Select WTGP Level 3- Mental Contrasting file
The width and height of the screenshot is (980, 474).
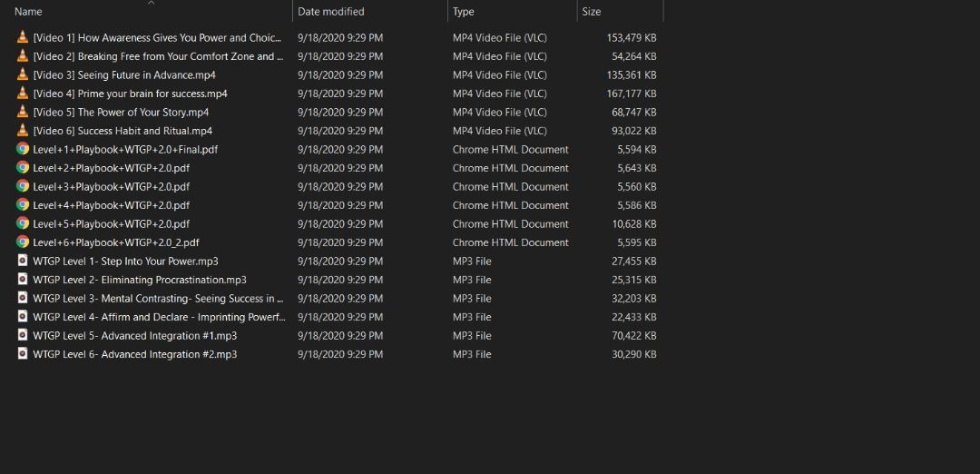pyautogui.click(x=158, y=298)
